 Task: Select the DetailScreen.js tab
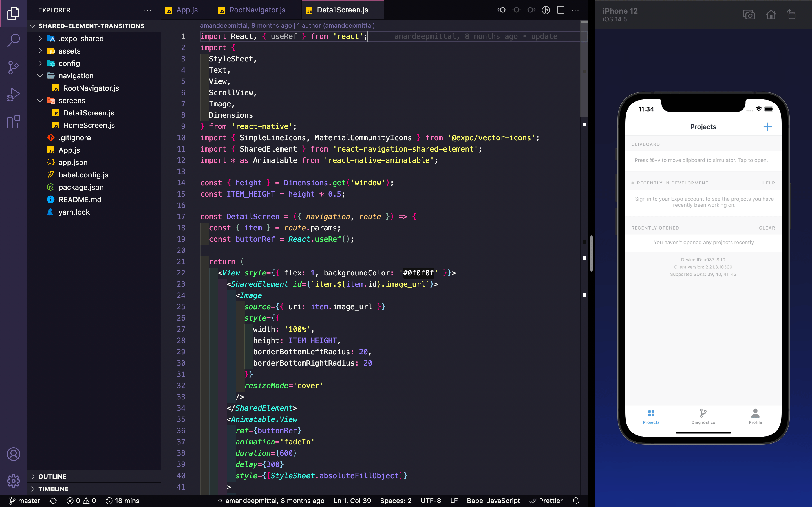[343, 10]
